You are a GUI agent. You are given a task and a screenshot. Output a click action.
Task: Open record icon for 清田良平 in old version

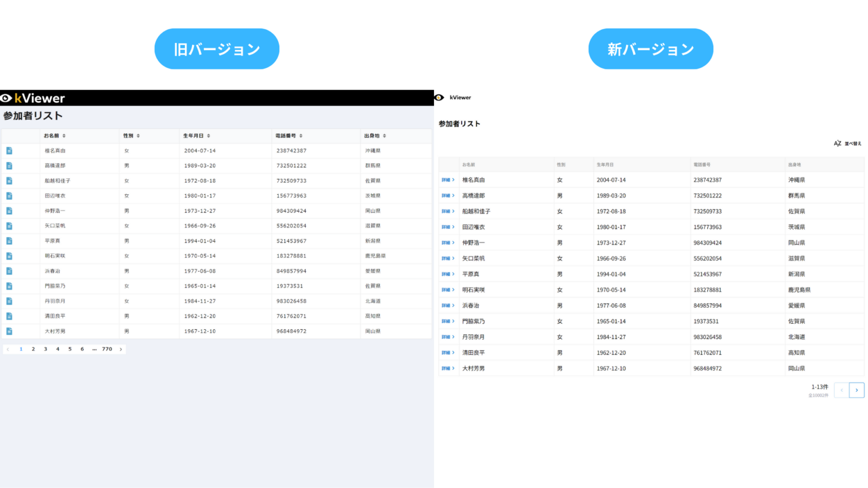pos(9,316)
